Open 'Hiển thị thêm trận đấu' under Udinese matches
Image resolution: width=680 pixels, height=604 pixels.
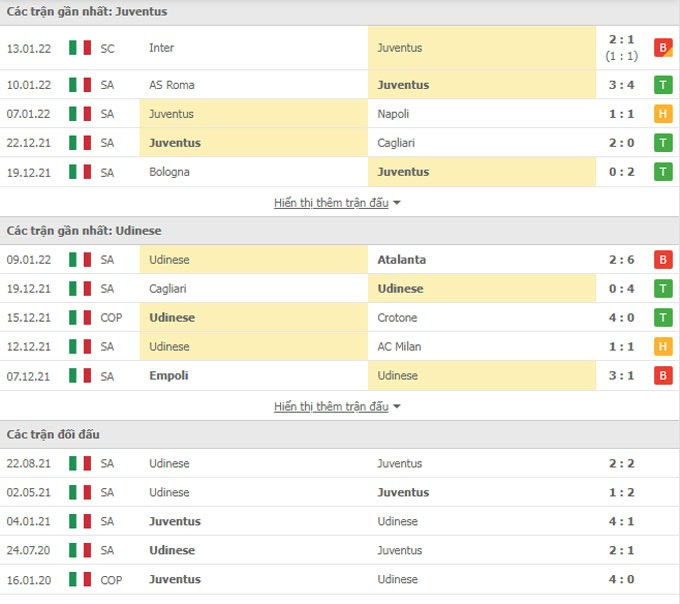click(x=331, y=407)
